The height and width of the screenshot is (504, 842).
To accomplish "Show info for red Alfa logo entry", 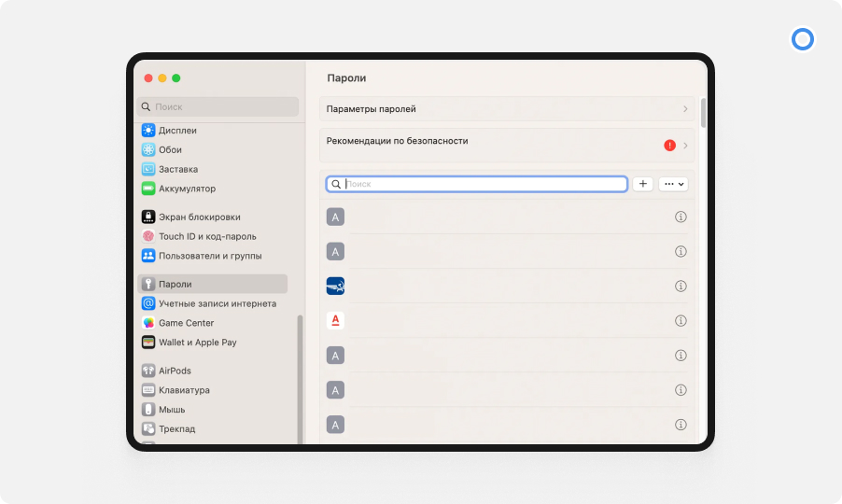I will (x=681, y=321).
